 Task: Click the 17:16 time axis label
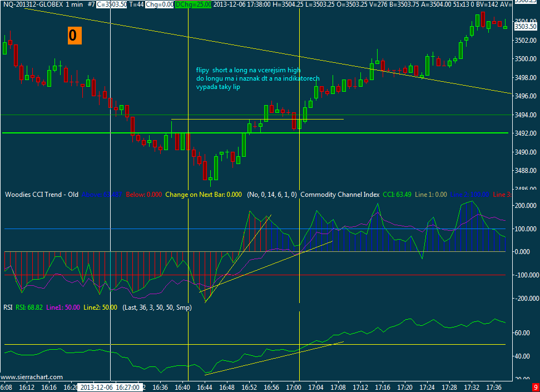383,388
